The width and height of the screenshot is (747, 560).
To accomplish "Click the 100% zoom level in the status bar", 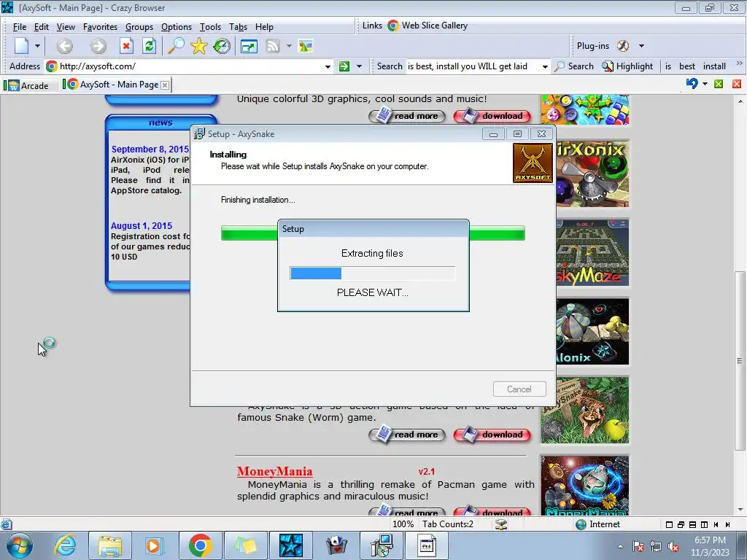I will (x=403, y=524).
